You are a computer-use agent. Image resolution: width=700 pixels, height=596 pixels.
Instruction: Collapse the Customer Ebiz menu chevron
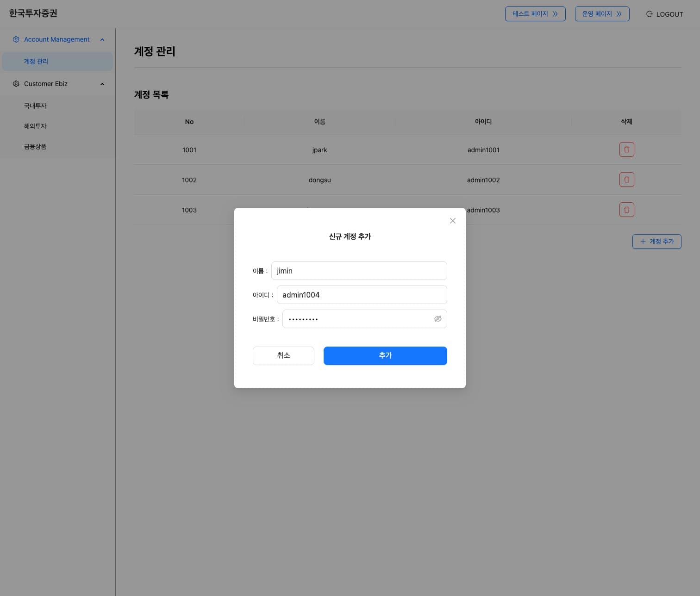click(102, 84)
